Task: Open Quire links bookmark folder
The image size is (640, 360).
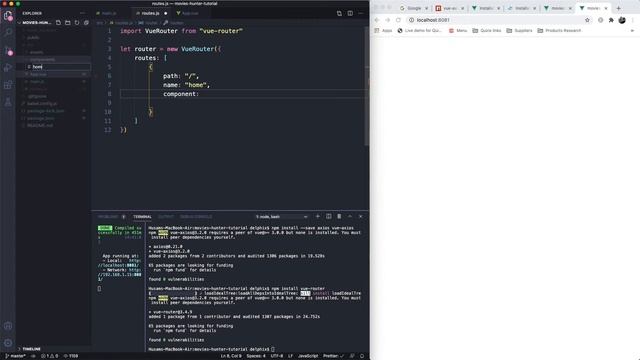Action: click(487, 31)
